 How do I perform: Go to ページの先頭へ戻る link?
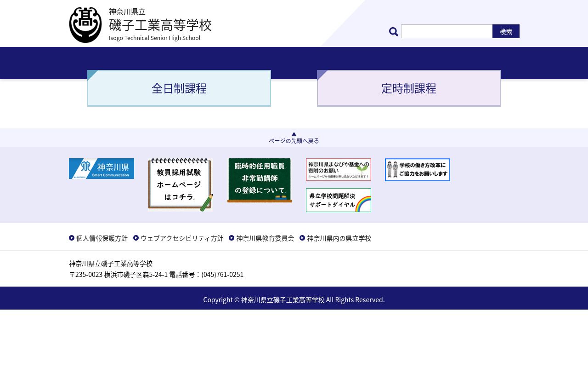pyautogui.click(x=294, y=141)
